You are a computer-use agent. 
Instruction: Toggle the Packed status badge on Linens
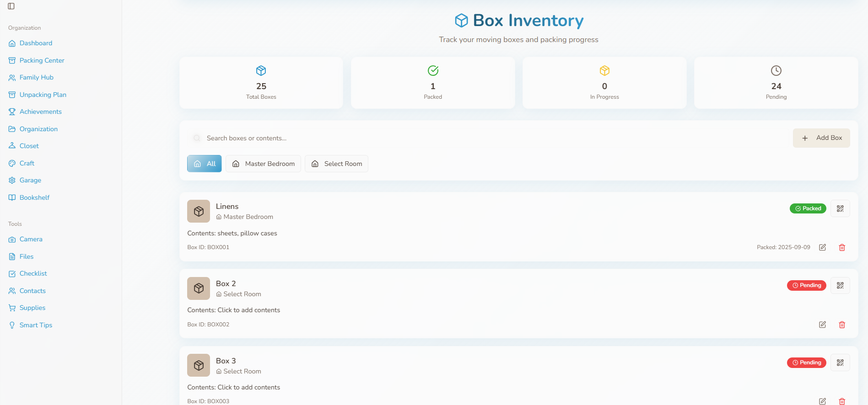click(808, 208)
